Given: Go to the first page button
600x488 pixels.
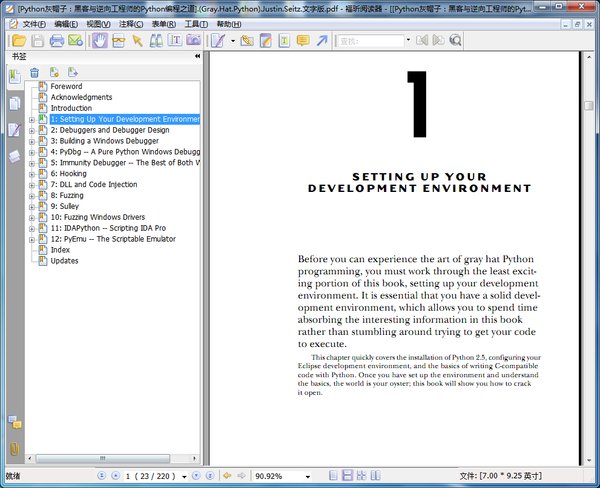Looking at the screenshot, I should (x=101, y=475).
